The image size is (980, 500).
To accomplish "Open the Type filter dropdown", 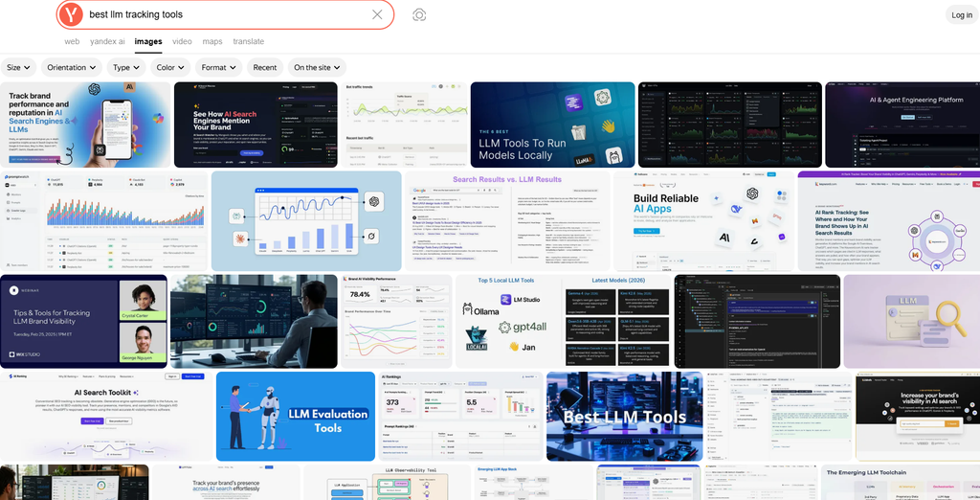I will pyautogui.click(x=125, y=68).
